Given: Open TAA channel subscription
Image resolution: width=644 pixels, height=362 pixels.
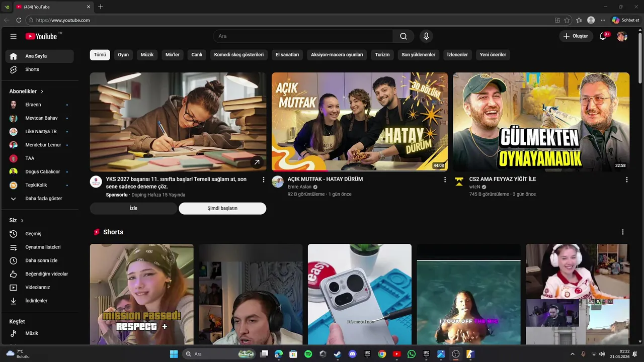Looking at the screenshot, I should (40, 158).
